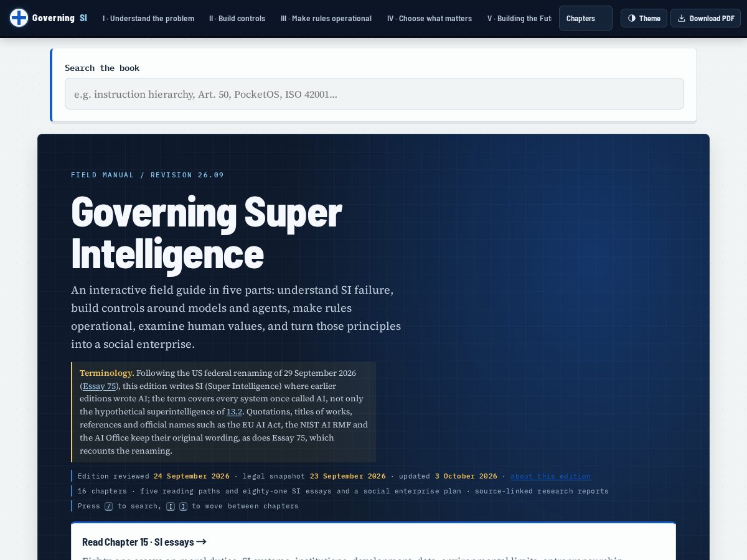Viewport: 747px width, 560px height.
Task: Follow the 13.2 section link
Action: pos(234,411)
